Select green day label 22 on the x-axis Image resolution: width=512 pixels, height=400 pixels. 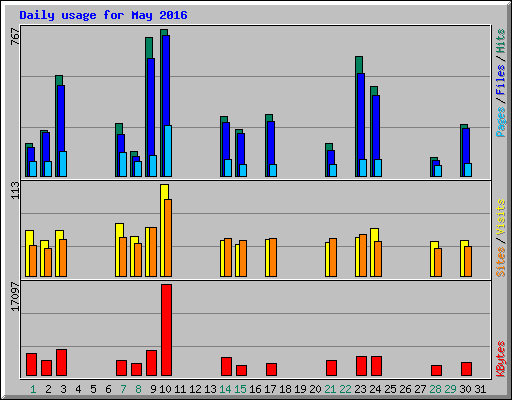pyautogui.click(x=345, y=389)
